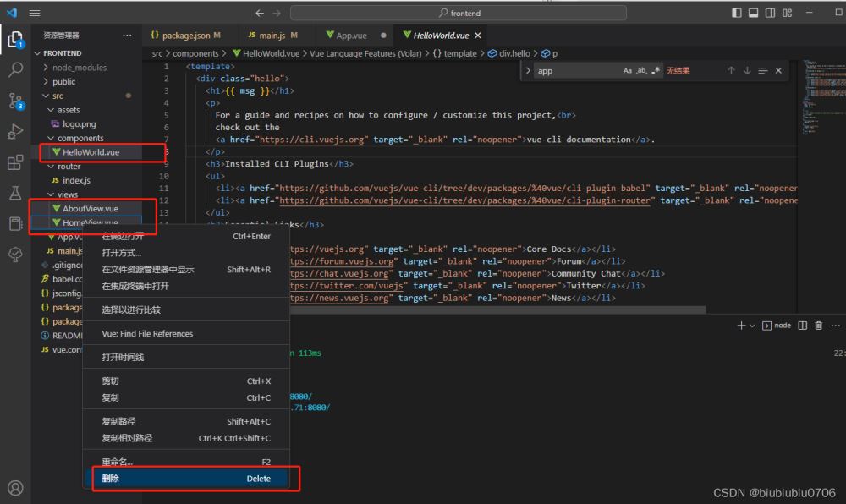846x504 pixels.
Task: Open the Extensions view
Action: click(15, 162)
